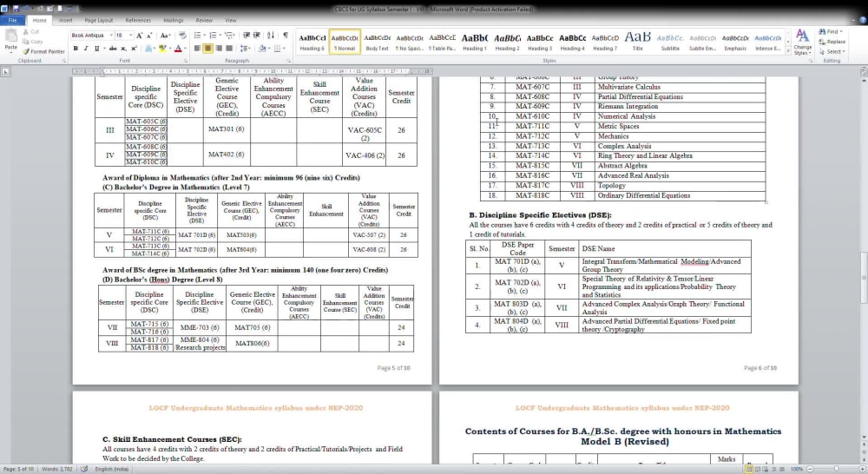Open the font name dropdown Book Antiqua

pyautogui.click(x=111, y=36)
